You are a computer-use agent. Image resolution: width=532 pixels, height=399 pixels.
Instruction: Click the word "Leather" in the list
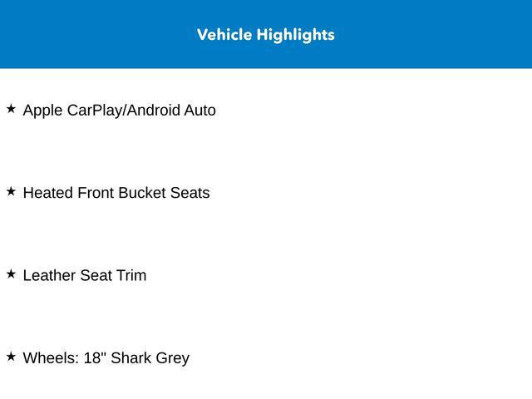coord(49,275)
